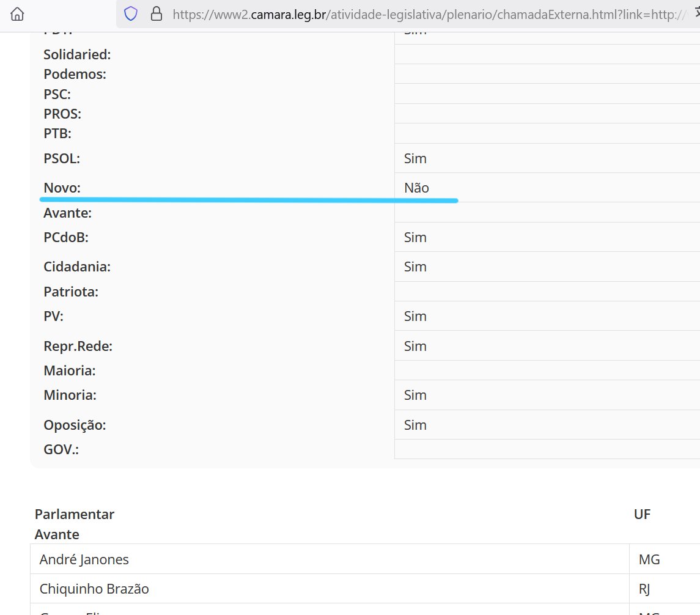Viewport: 700px width, 615px height.
Task: Select the Solidaried: party label
Action: click(x=77, y=54)
